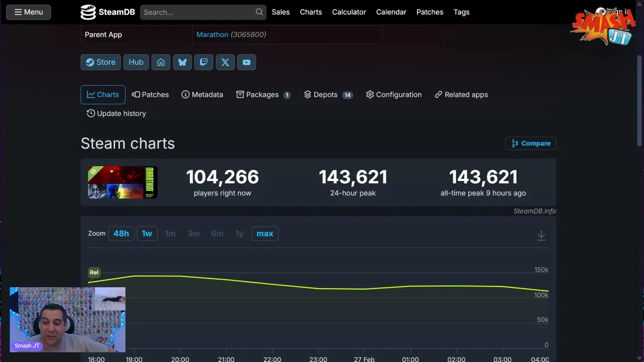Click the SteamDB logo
The height and width of the screenshot is (362, 644).
point(108,12)
